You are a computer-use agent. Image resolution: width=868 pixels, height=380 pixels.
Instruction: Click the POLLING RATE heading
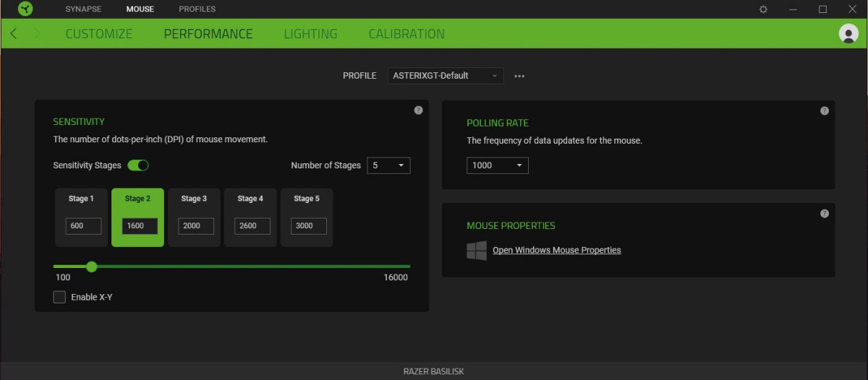498,123
